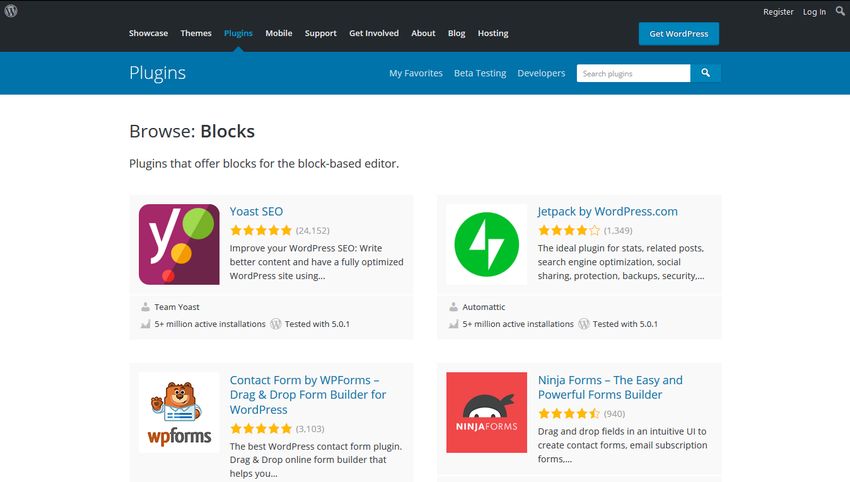Click the WordPress icon beside Jetpack's Tested with

[x=584, y=324]
